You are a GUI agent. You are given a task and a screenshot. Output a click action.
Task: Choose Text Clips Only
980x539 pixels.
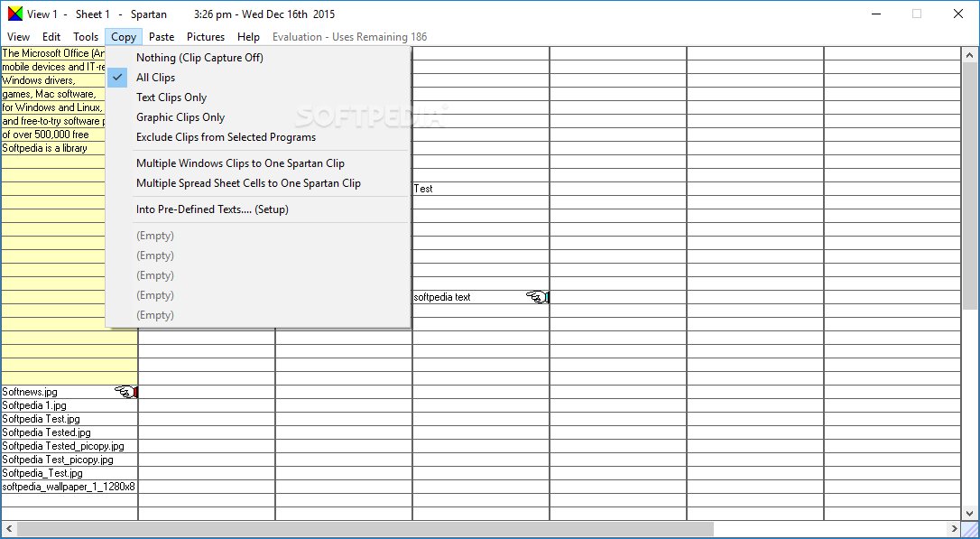[x=257, y=98]
